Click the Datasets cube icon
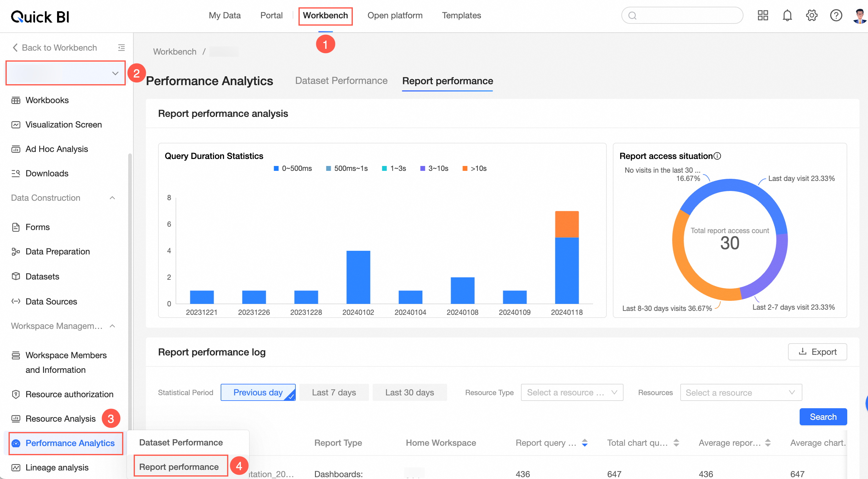The width and height of the screenshot is (868, 479). (16, 276)
